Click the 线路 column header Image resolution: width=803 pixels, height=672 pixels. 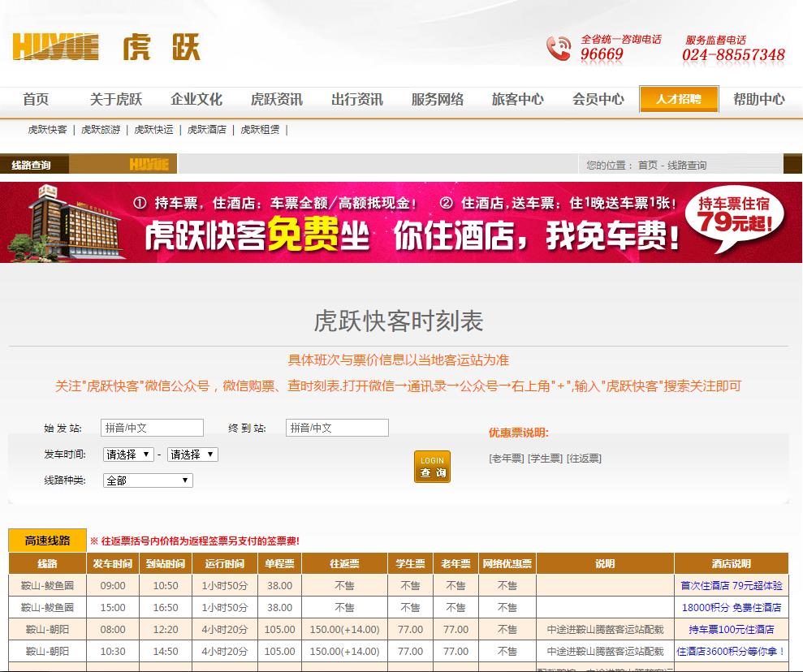(x=48, y=563)
